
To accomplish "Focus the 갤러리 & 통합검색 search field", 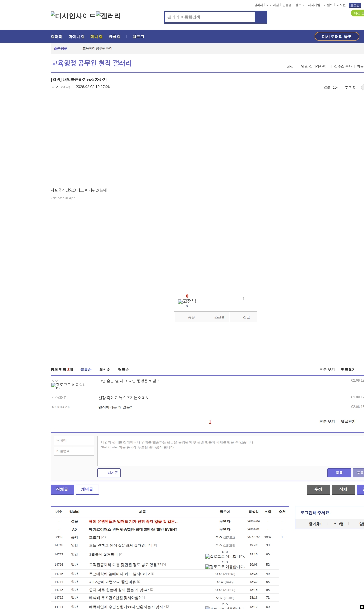I will coord(210,17).
